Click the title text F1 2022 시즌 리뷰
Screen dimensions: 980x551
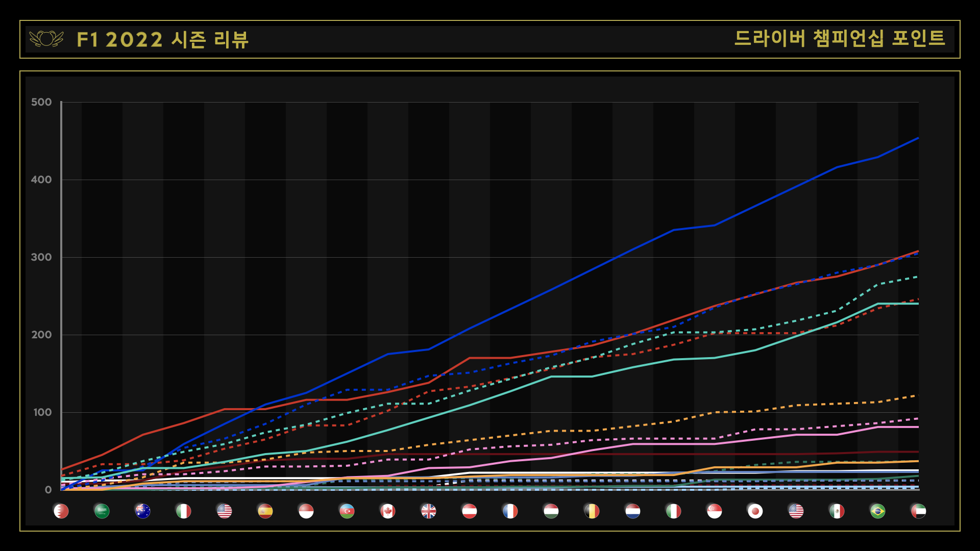pyautogui.click(x=162, y=39)
